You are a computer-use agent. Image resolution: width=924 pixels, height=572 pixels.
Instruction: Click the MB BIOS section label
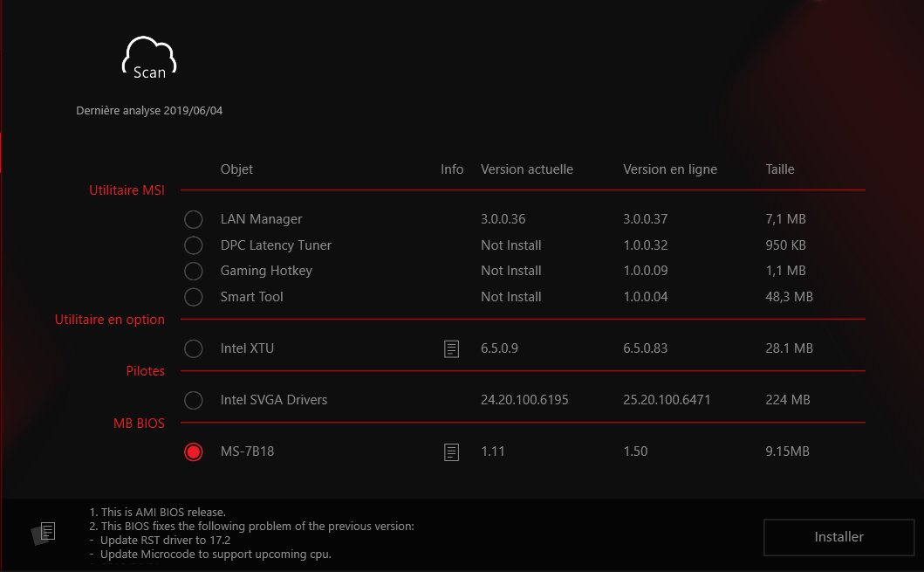point(139,423)
